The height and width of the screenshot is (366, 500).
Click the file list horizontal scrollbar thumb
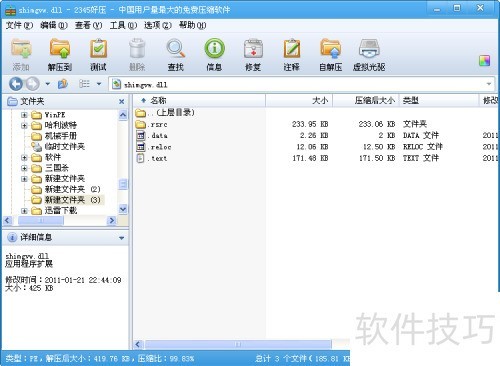238,344
